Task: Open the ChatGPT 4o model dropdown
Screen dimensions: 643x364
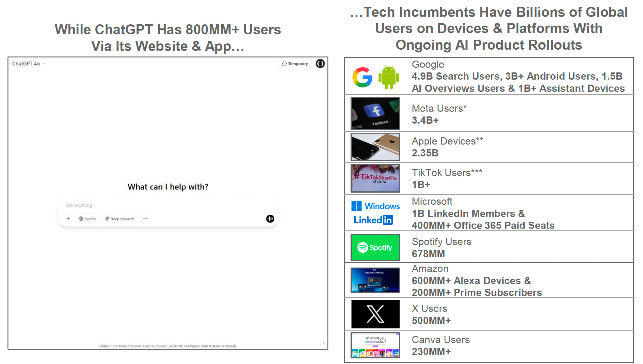Action: pyautogui.click(x=29, y=64)
